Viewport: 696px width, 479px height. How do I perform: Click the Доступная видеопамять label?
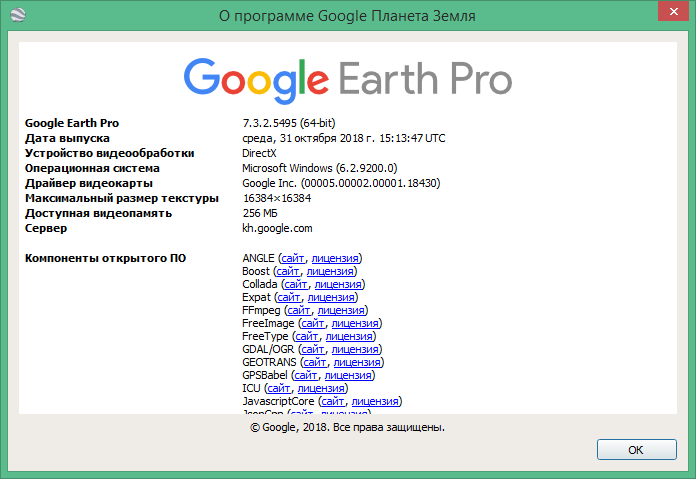pyautogui.click(x=98, y=213)
